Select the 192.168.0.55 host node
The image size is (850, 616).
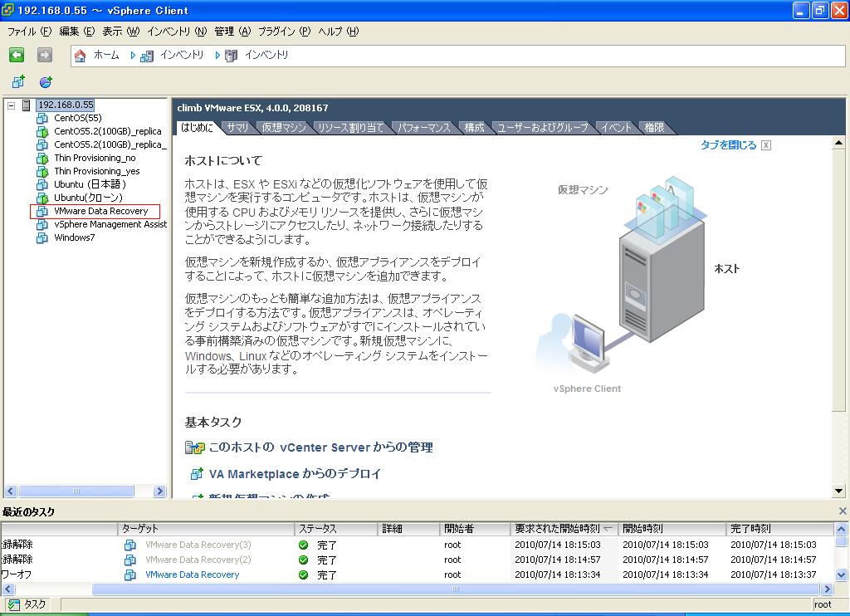[66, 105]
